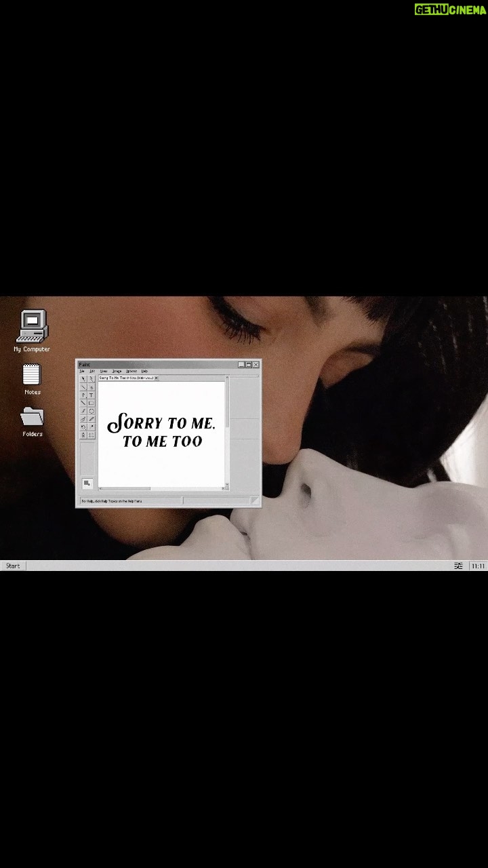Screen dimensions: 488x868
Task: Minimize the Paint window
Action: click(x=241, y=365)
